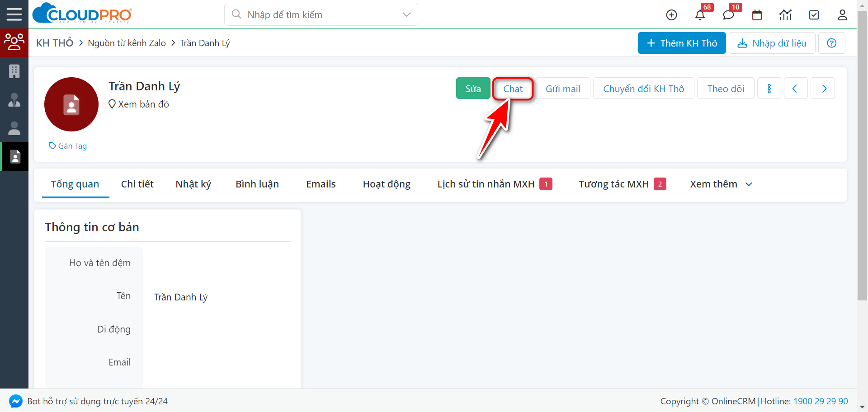868x412 pixels.
Task: Click Bot hỗ trợ sử dụng trực tuyến text
Action: click(98, 401)
